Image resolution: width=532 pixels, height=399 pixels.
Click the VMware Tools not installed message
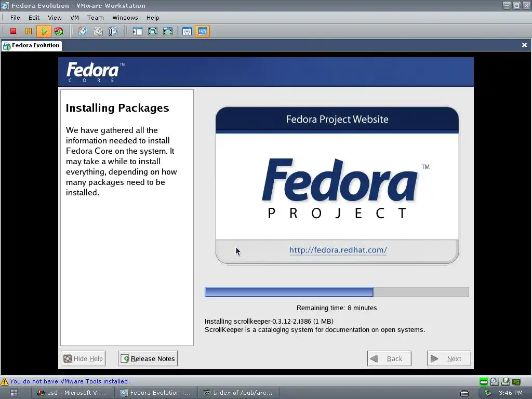tap(70, 381)
